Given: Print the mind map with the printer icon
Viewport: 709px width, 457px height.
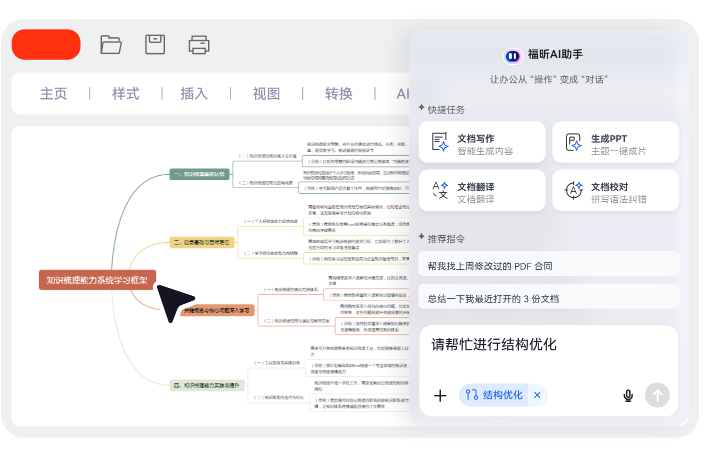Looking at the screenshot, I should [x=199, y=45].
